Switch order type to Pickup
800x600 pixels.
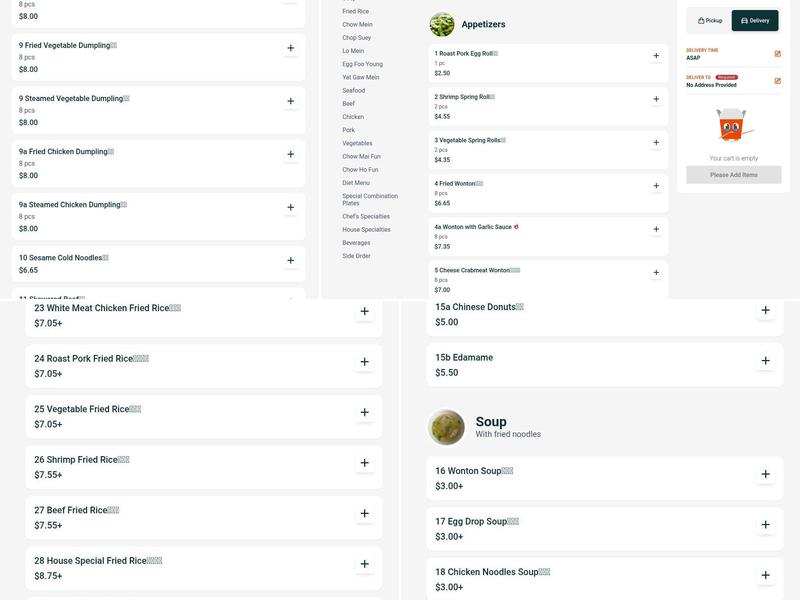(710, 20)
